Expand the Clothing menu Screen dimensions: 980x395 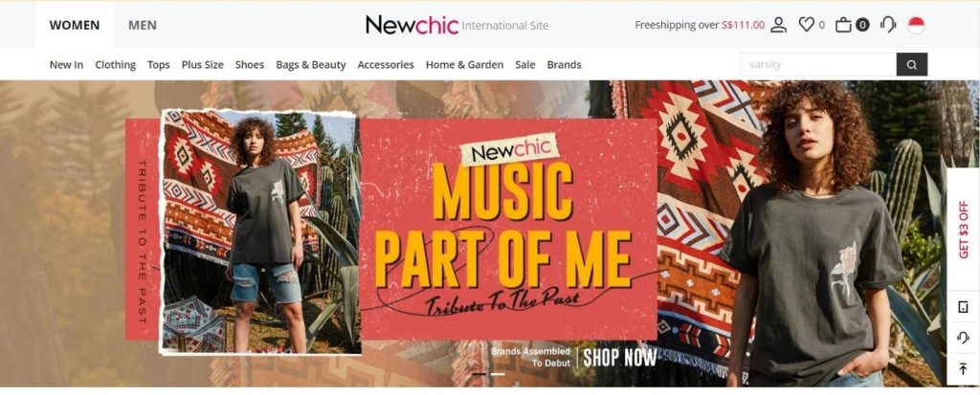(115, 64)
